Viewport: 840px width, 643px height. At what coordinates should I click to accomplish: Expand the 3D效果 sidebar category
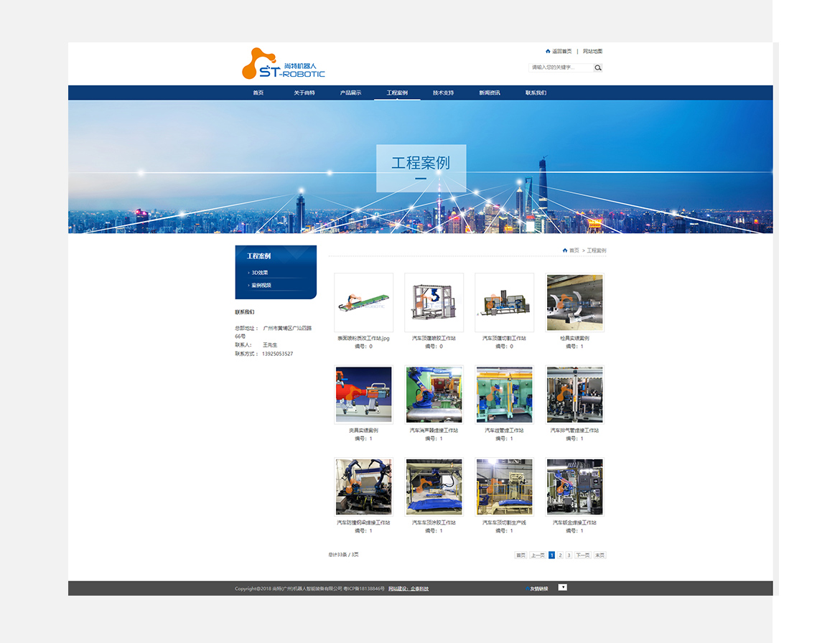259,273
